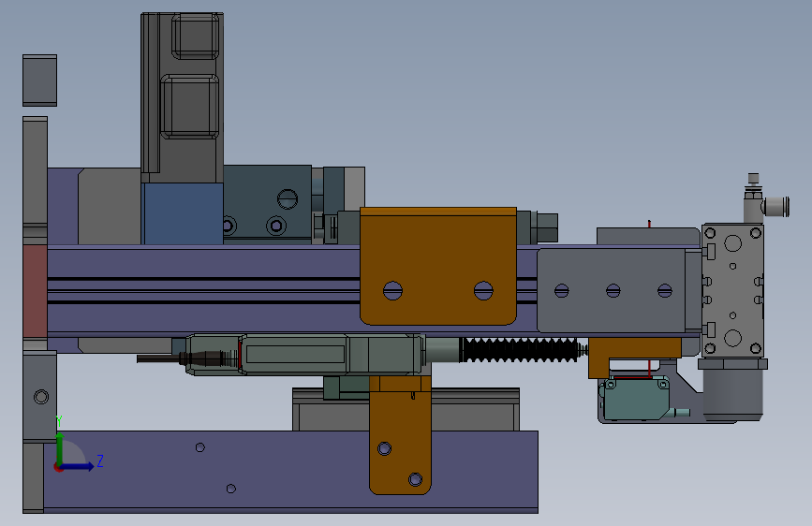
Task: Select the lower rounded pocket of the tall column
Action: pyautogui.click(x=190, y=107)
